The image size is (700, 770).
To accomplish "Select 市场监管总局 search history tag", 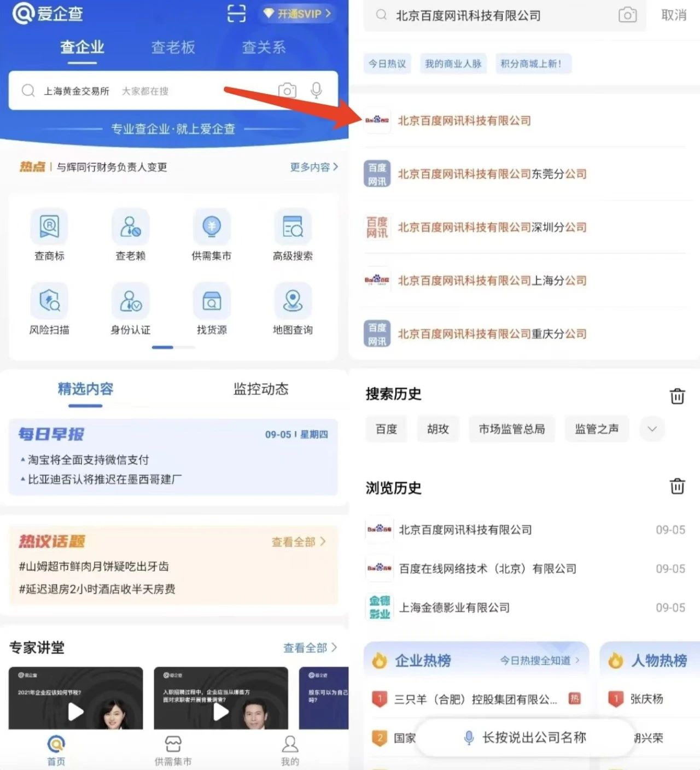I will point(512,429).
